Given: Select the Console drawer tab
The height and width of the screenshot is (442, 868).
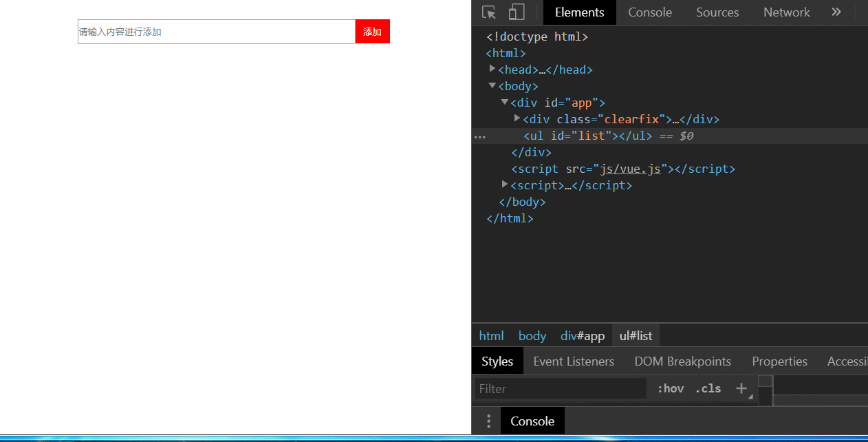Looking at the screenshot, I should (x=532, y=421).
